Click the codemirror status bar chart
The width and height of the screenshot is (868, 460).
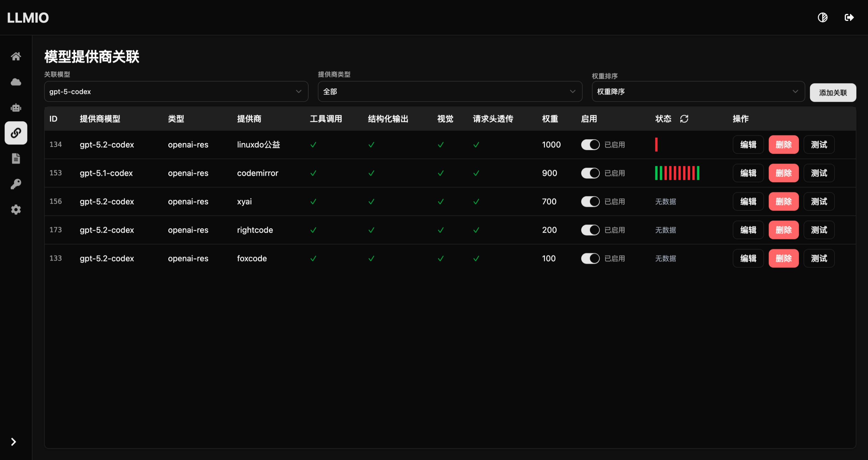point(677,173)
